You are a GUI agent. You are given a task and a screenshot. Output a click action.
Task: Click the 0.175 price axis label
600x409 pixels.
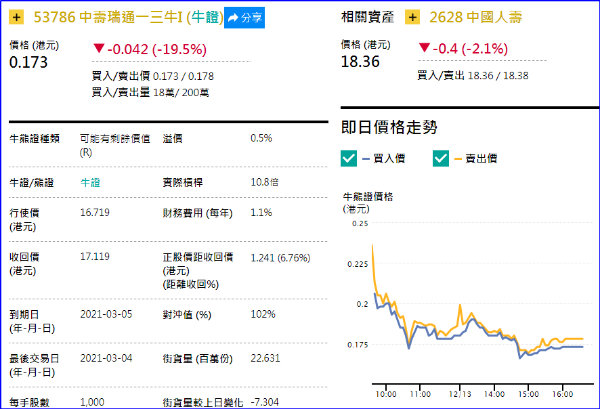coord(357,345)
